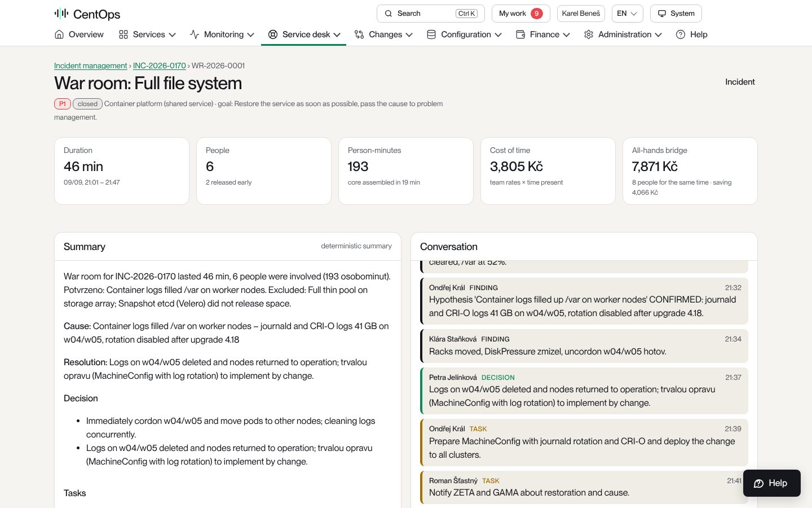
Task: Click the System theme button label
Action: pos(682,14)
